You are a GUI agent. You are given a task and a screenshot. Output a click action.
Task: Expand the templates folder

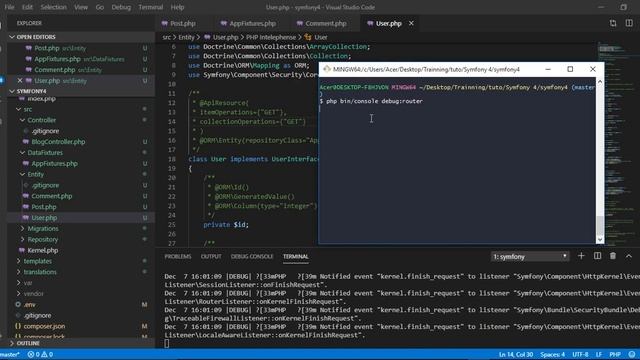(18, 261)
